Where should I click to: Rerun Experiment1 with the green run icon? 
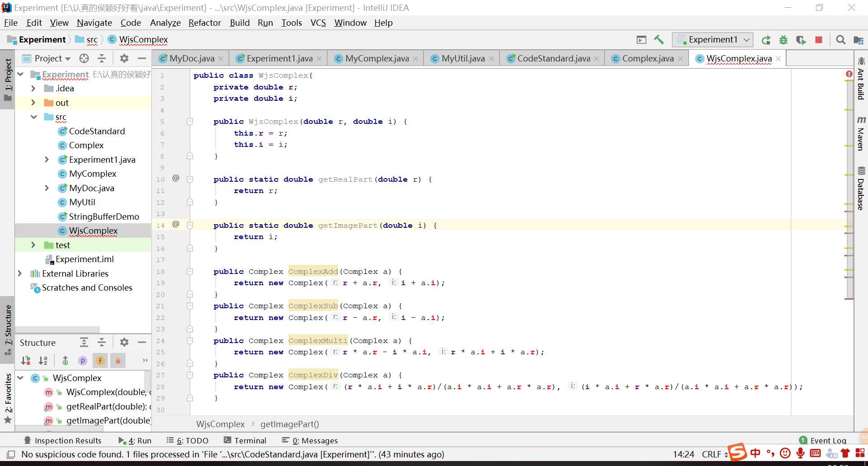click(x=766, y=40)
